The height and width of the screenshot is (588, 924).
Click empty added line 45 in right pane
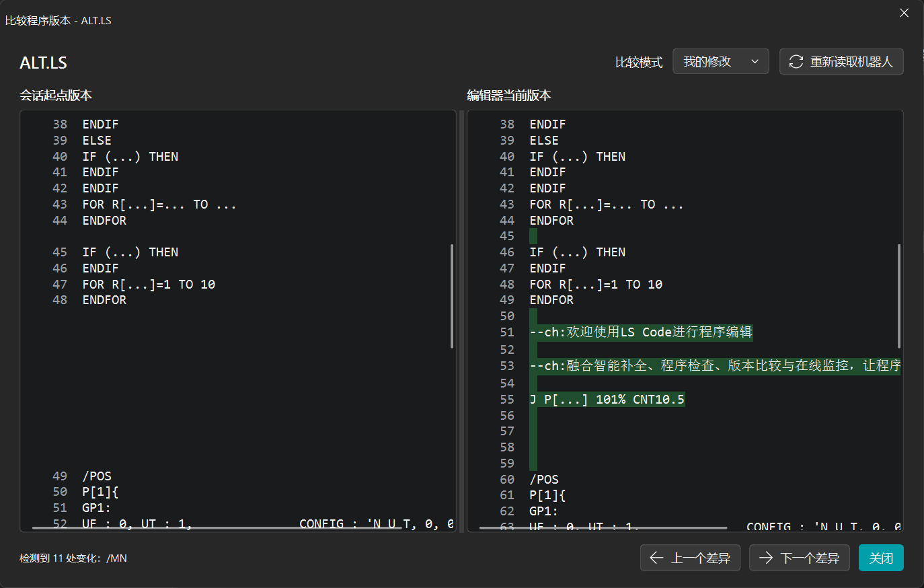(x=533, y=236)
